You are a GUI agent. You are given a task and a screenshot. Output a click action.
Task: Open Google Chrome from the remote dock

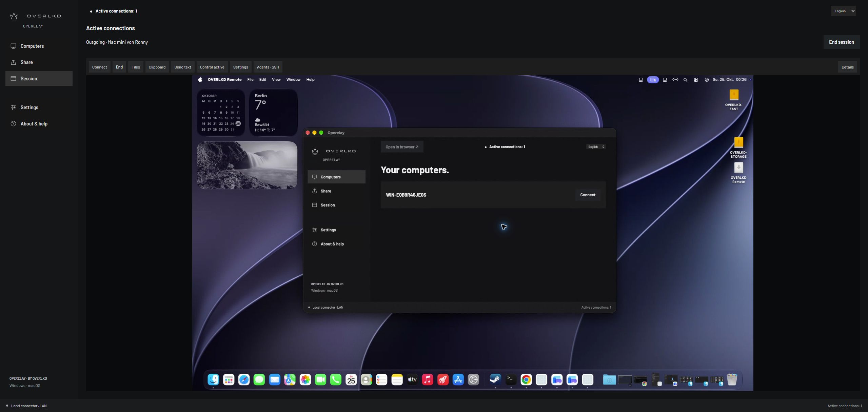[x=526, y=379]
